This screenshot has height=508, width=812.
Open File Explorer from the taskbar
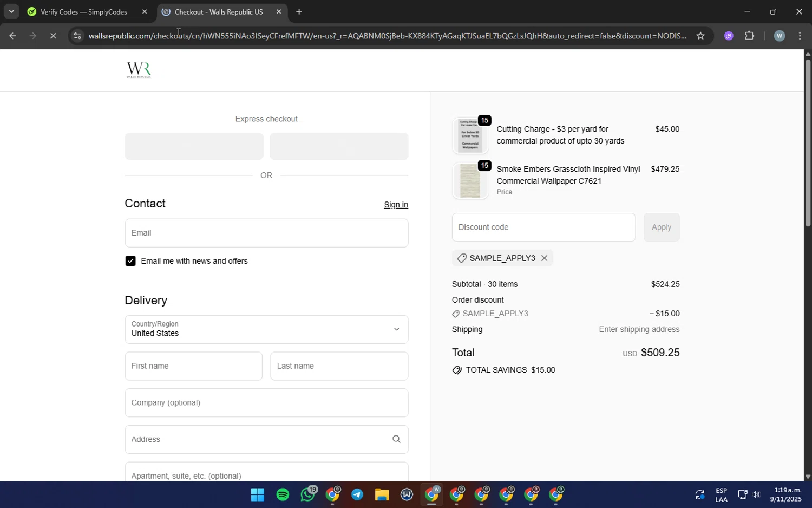tap(382, 494)
